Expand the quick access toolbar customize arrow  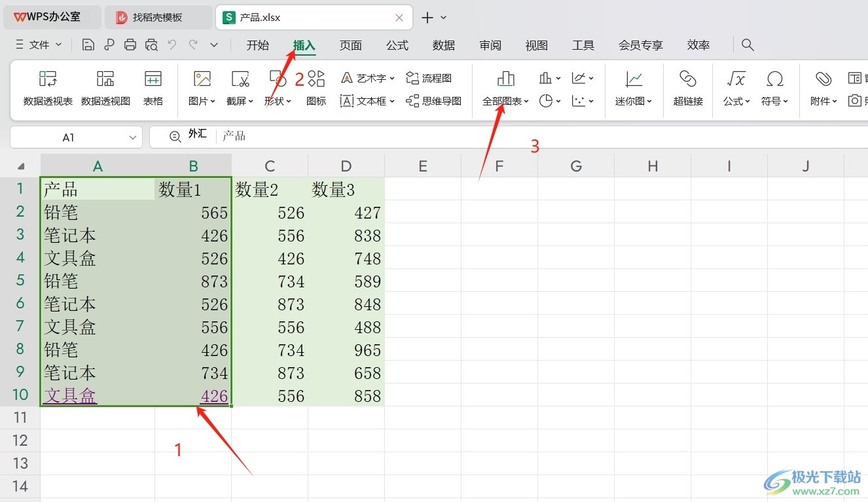pyautogui.click(x=214, y=45)
